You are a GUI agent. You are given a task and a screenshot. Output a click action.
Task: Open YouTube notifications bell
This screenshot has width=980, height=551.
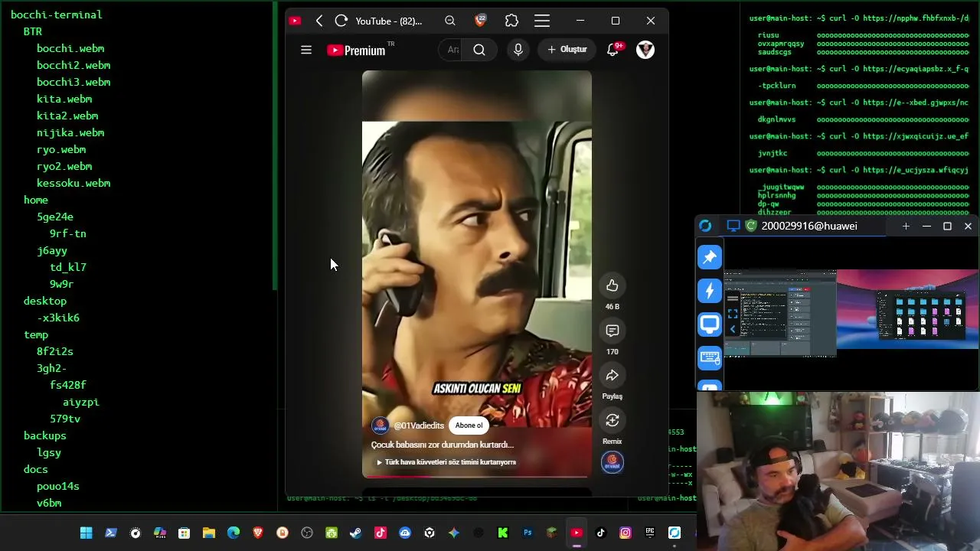[x=613, y=50]
